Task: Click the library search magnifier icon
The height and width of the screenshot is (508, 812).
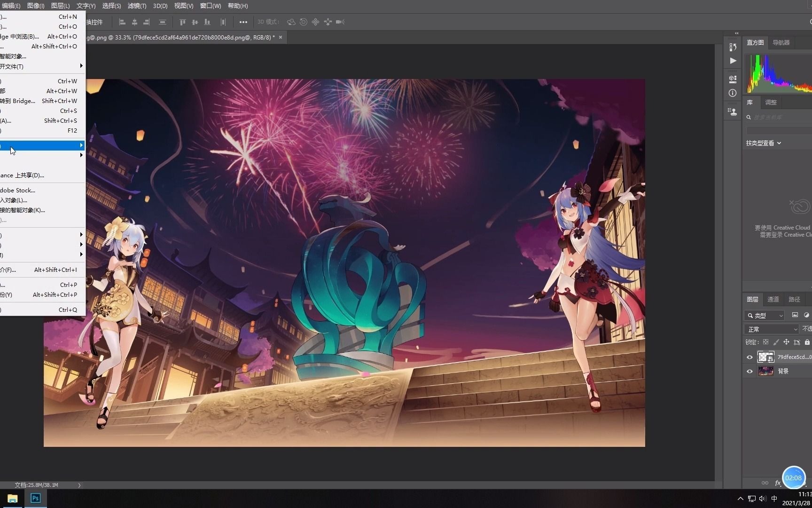Action: coord(749,117)
